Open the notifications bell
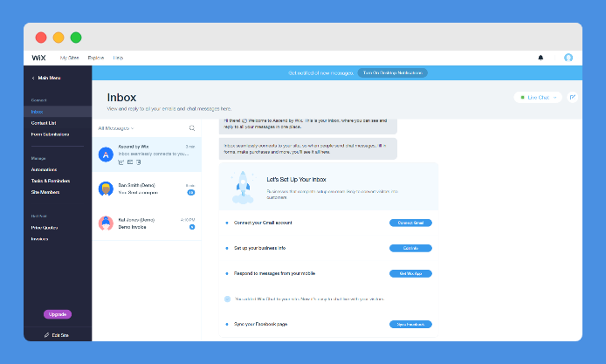The height and width of the screenshot is (364, 606). coord(541,58)
